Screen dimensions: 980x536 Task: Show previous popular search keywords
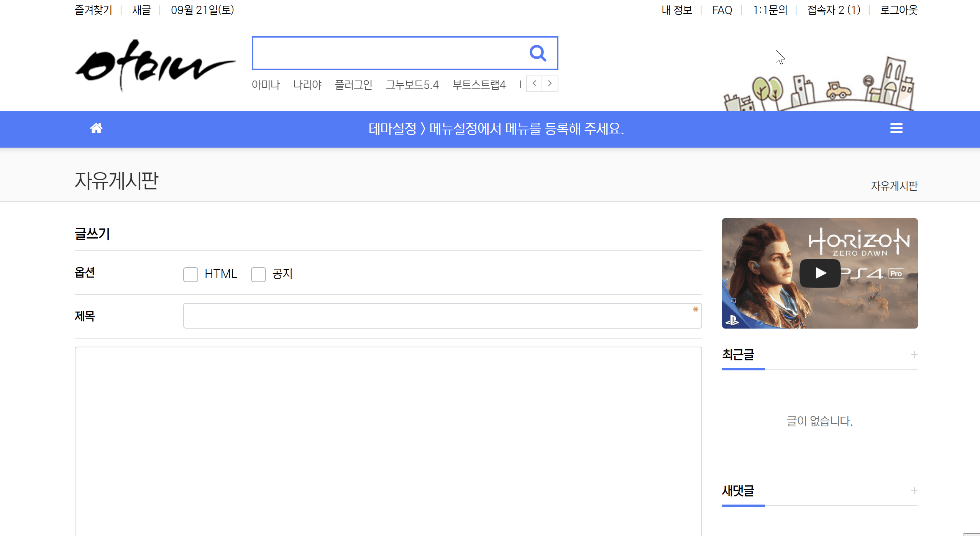pos(534,84)
